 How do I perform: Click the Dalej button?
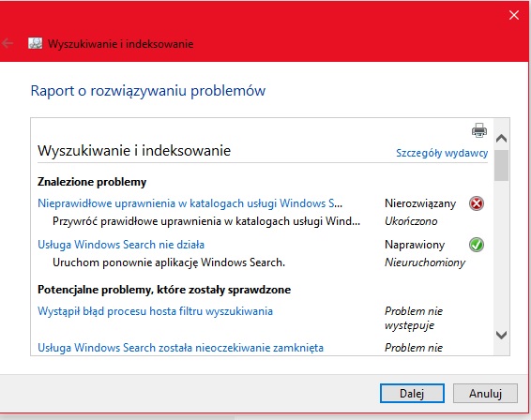[412, 393]
